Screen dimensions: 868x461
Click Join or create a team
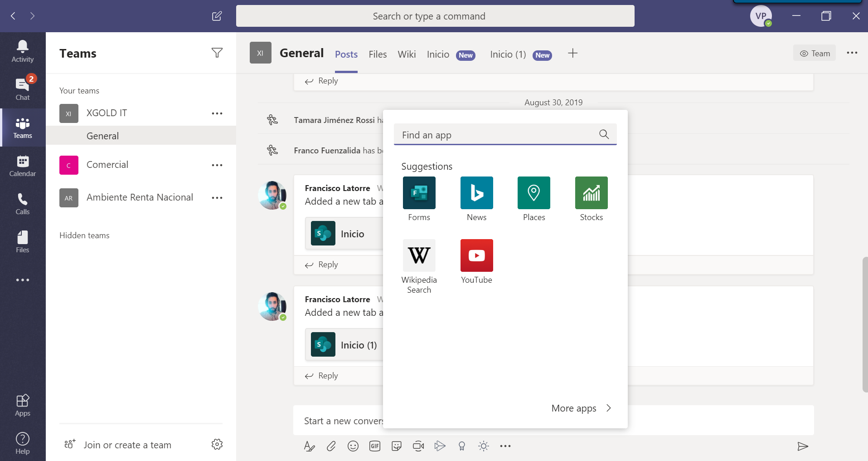coord(118,445)
